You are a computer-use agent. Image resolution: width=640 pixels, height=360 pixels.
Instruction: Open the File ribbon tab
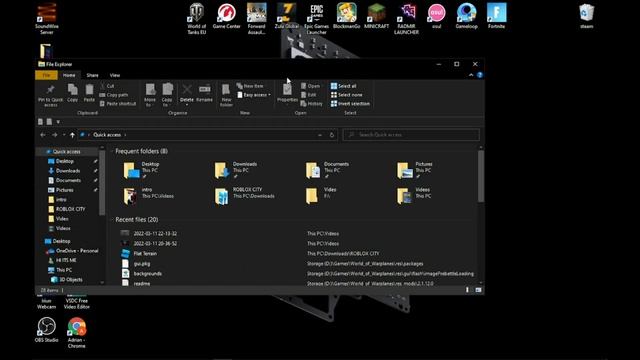tap(46, 75)
